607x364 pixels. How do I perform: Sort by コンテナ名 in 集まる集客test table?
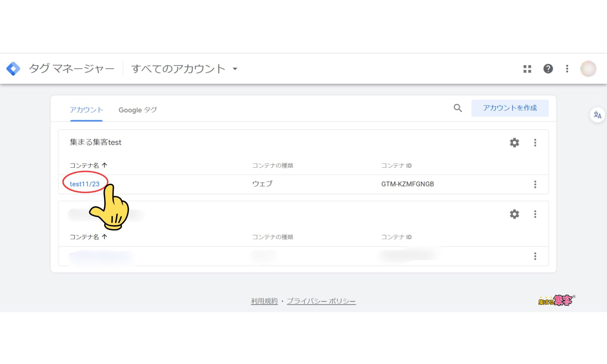pos(88,165)
